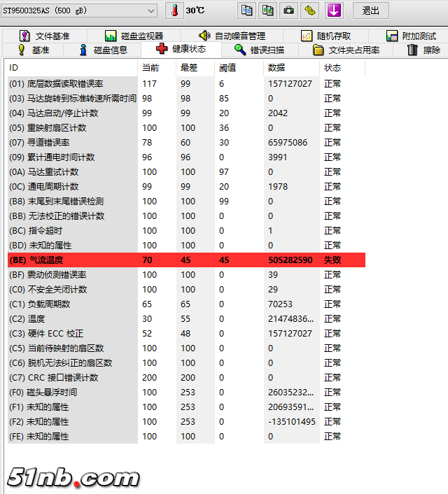
Task: Click the 文件基准 tab icon
Action: [x=24, y=36]
